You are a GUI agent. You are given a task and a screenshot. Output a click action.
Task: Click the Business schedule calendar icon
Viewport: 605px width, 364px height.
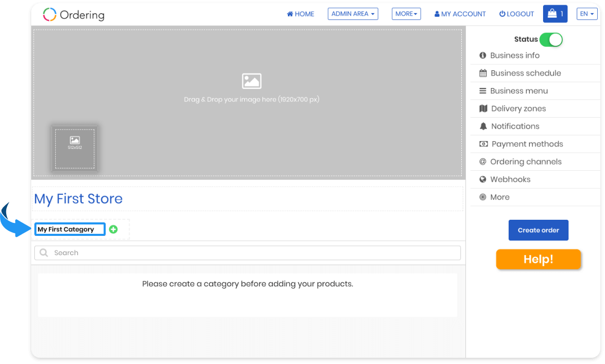click(x=483, y=73)
